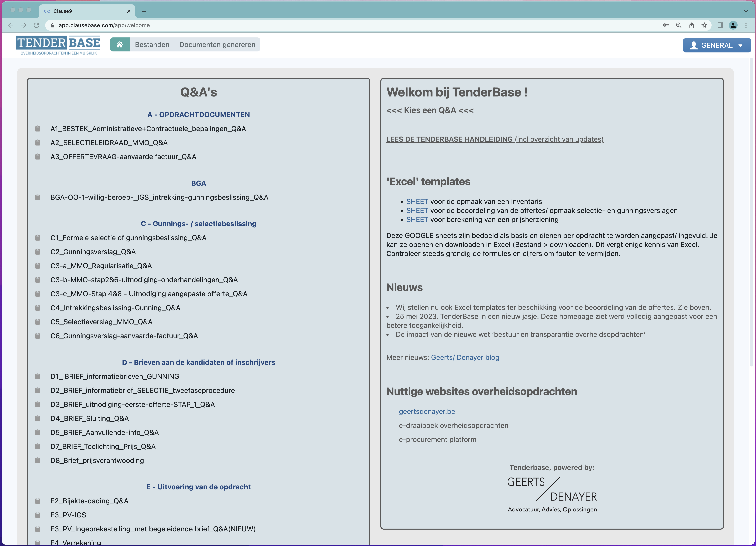This screenshot has width=756, height=546.
Task: Open the TenderBase handleiding link
Action: pyautogui.click(x=495, y=140)
